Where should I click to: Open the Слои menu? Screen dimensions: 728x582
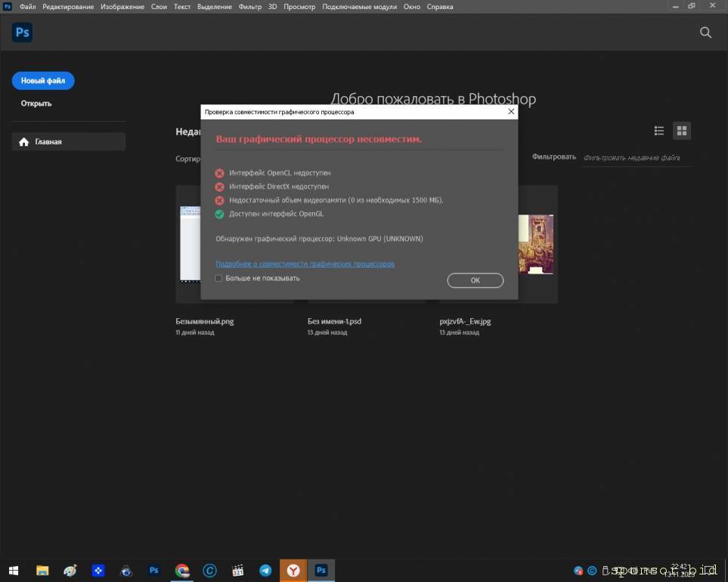159,7
